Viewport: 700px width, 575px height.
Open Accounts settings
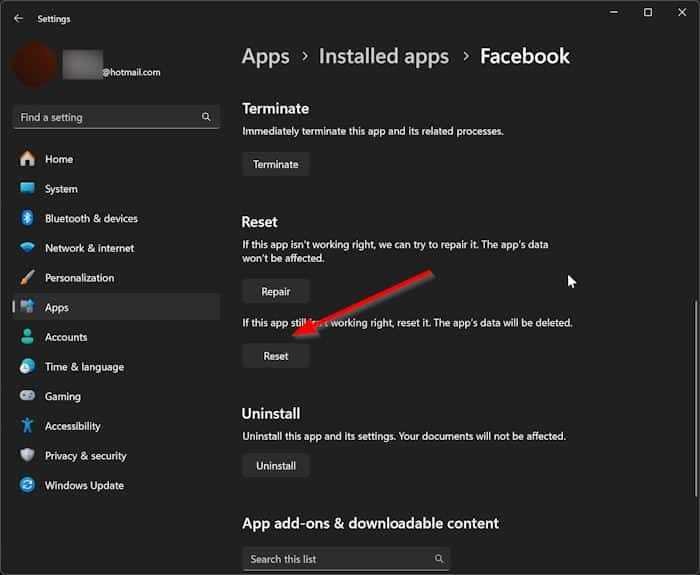[116, 337]
